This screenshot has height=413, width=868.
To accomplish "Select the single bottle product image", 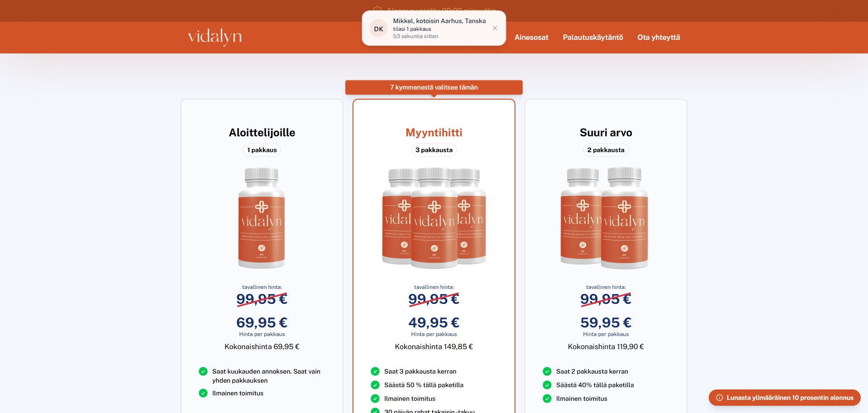I will [262, 218].
